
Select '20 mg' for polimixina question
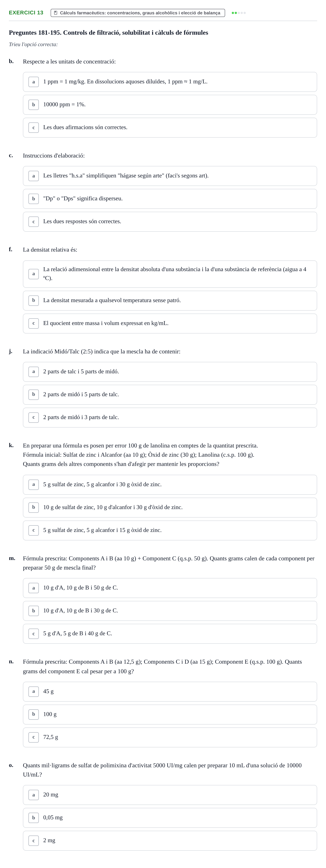click(x=170, y=795)
